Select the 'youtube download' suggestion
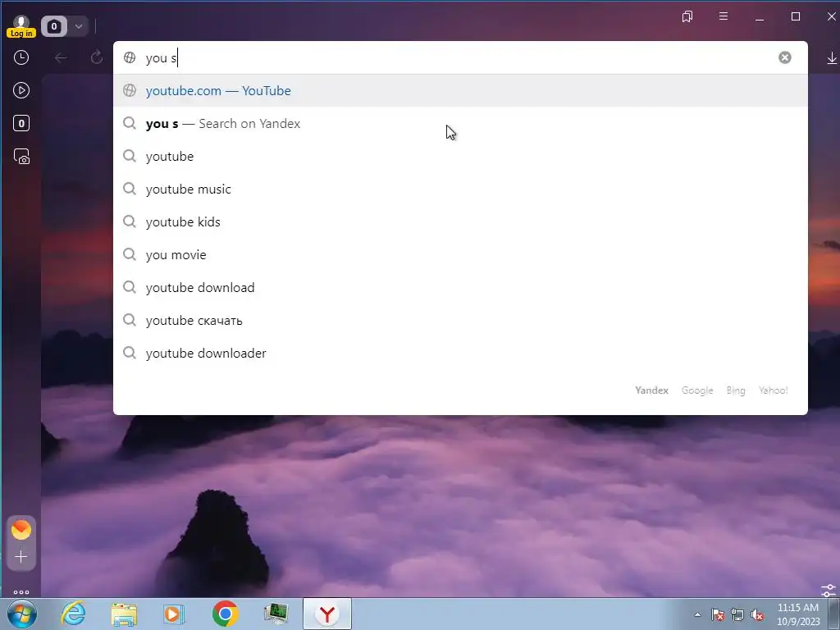 460,288
